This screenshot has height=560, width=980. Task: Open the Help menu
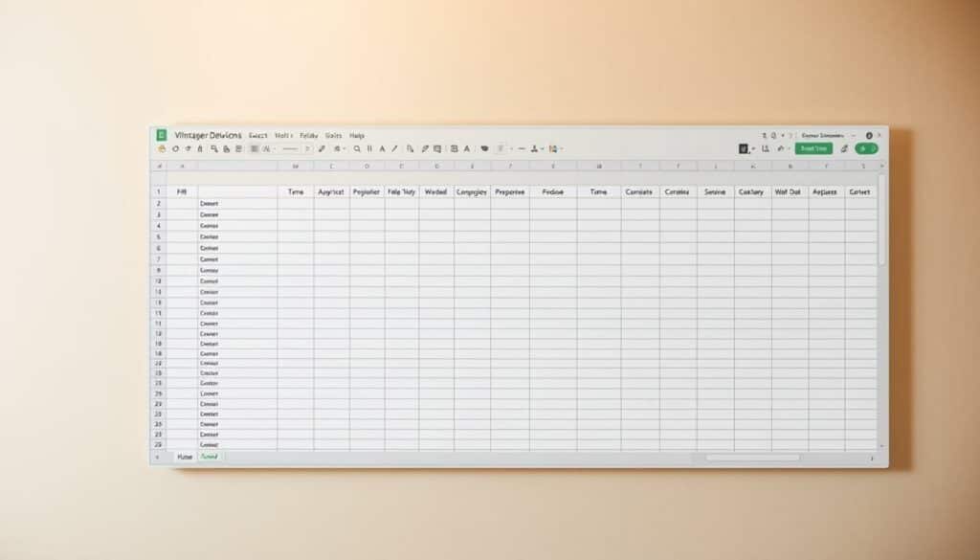coord(357,135)
